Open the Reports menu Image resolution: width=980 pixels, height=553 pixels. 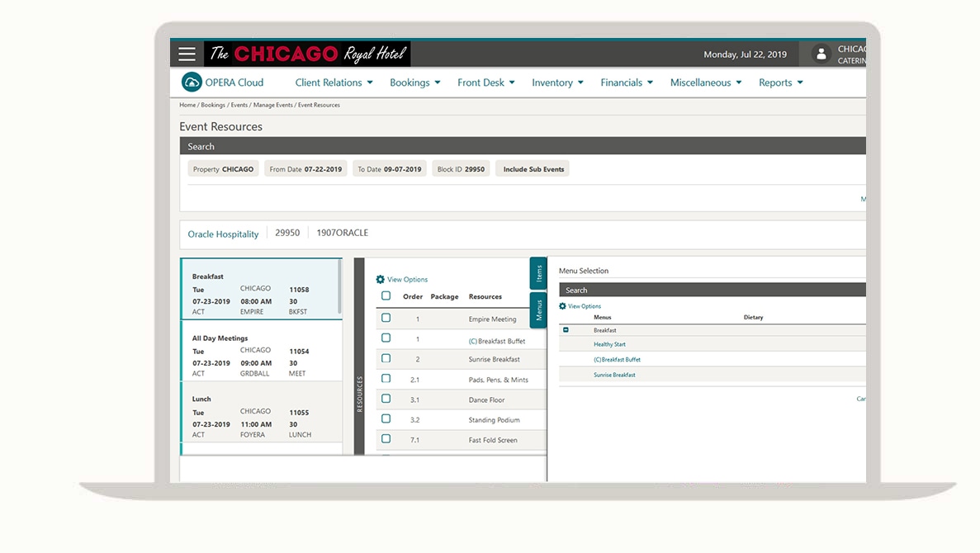[x=780, y=83]
